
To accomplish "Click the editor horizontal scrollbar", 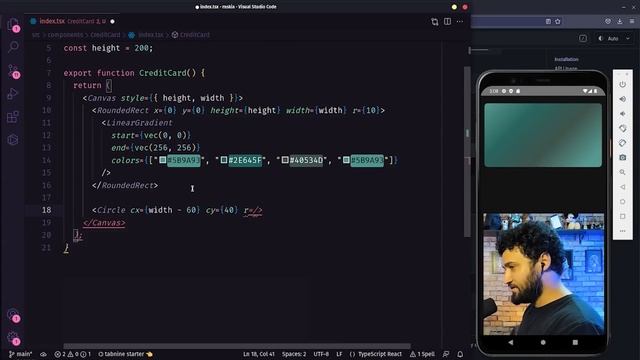I will coord(237,346).
